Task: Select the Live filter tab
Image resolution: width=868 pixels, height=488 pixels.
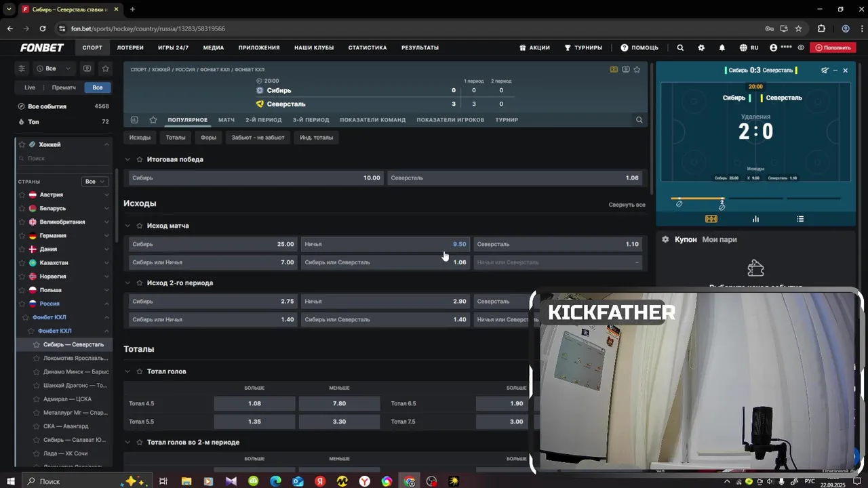Action: (30, 87)
